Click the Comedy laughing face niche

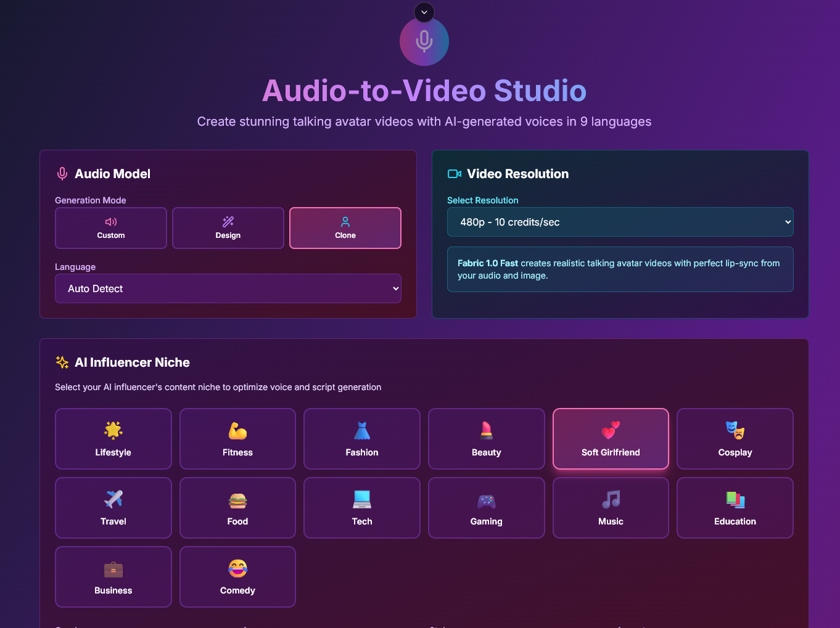237,577
